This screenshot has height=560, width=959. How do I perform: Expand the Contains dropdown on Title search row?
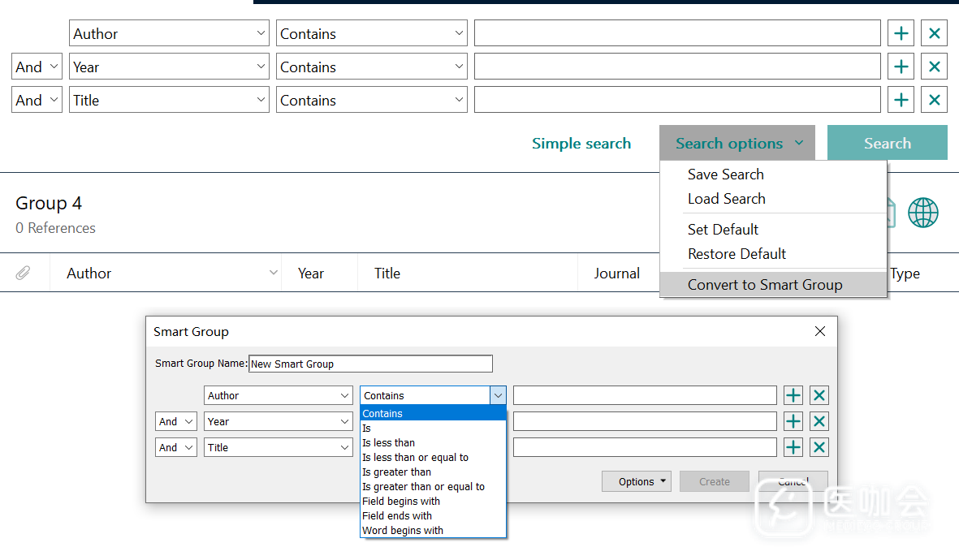372,100
